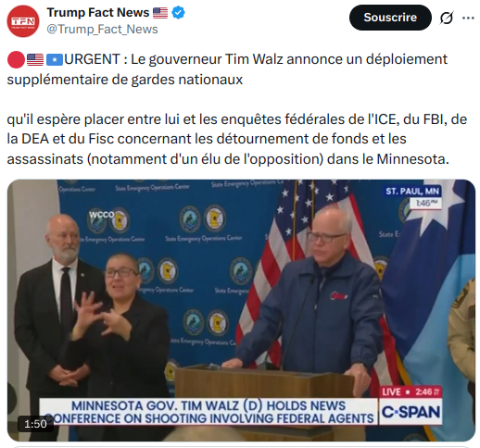Select the US flag emoji in tweet text
Viewport: 480px width, 448px height.
coord(35,59)
